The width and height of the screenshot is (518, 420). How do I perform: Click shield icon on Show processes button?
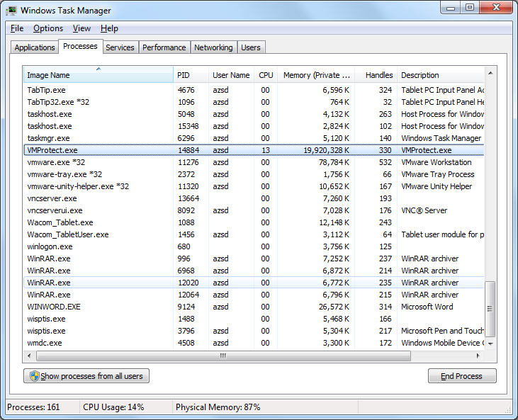click(33, 376)
